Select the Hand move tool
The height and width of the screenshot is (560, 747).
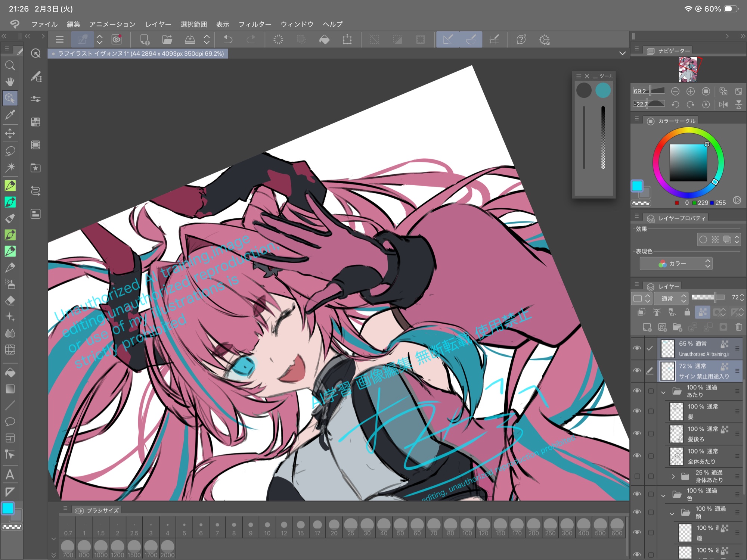10,81
